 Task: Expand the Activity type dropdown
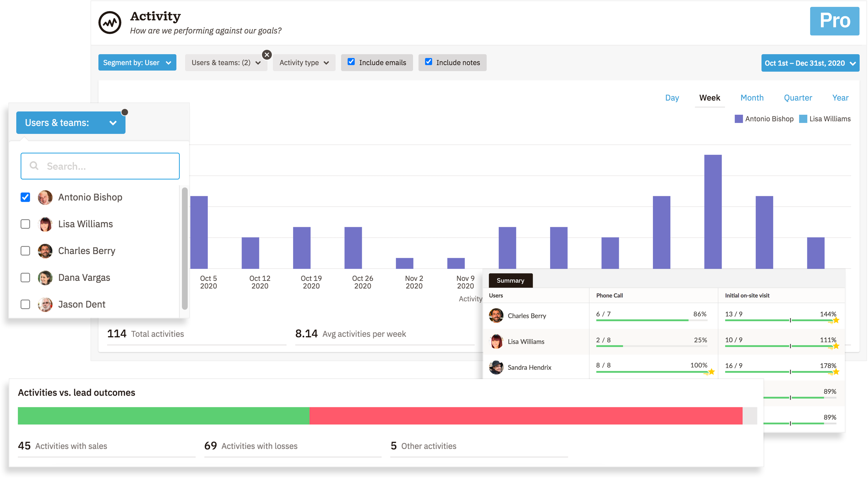pos(304,63)
